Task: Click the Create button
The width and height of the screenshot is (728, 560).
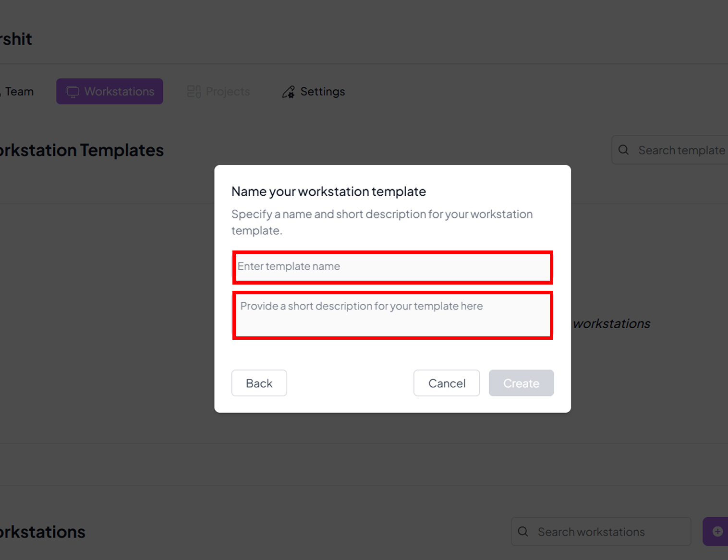Action: (521, 383)
